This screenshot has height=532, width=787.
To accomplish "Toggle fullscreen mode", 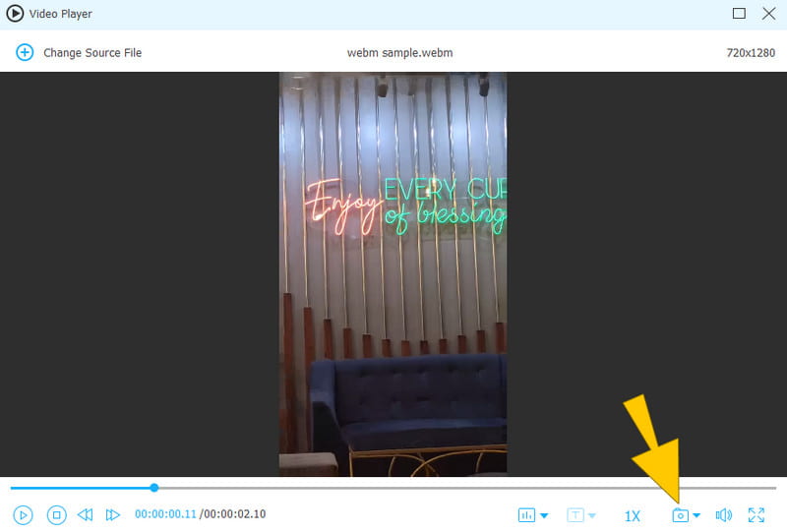I will pyautogui.click(x=757, y=514).
